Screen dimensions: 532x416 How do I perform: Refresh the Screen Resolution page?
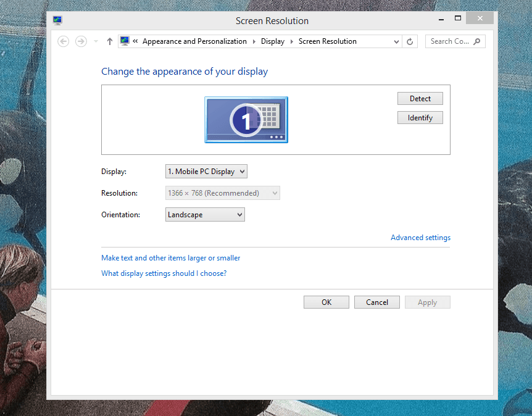click(x=410, y=41)
